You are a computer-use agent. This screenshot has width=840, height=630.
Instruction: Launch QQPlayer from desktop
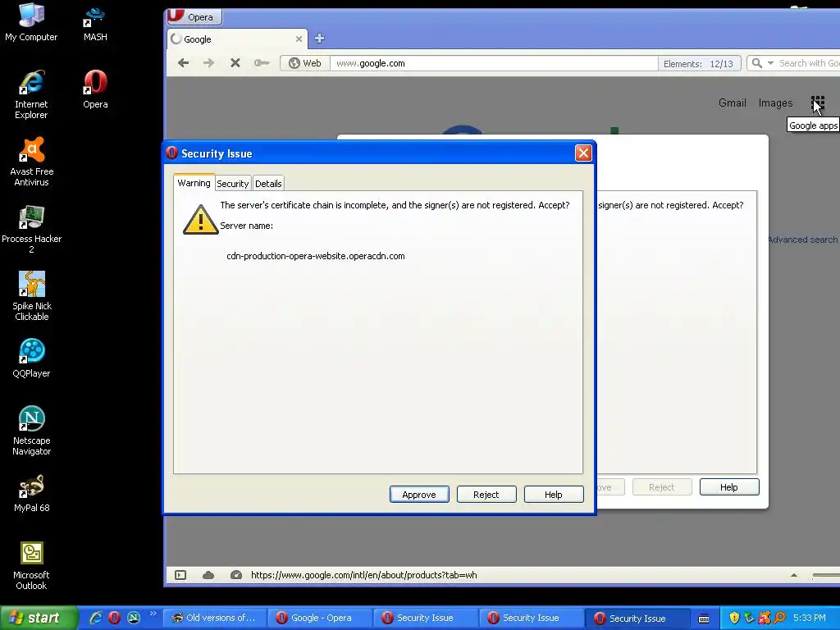coord(31,358)
